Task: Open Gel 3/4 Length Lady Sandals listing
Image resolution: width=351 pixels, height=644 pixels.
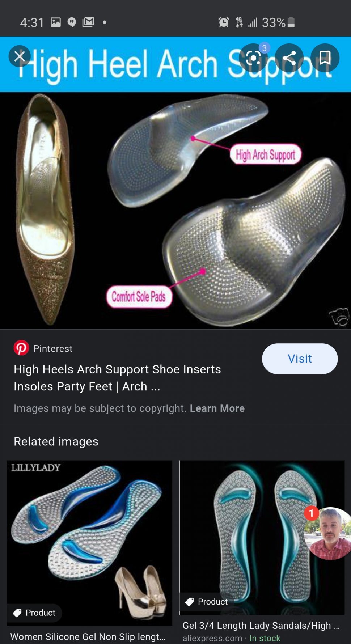Action: pos(261,626)
